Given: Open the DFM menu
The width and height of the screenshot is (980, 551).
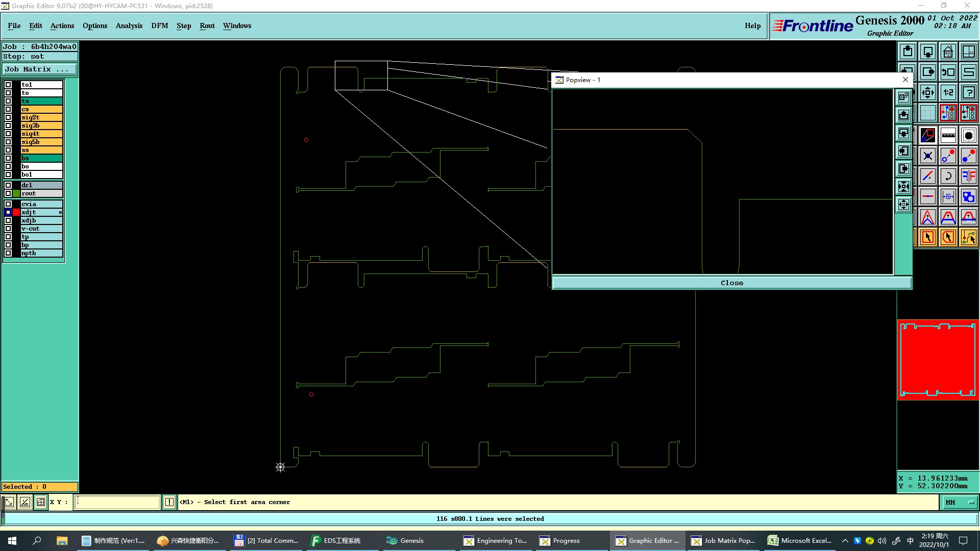Looking at the screenshot, I should 159,26.
